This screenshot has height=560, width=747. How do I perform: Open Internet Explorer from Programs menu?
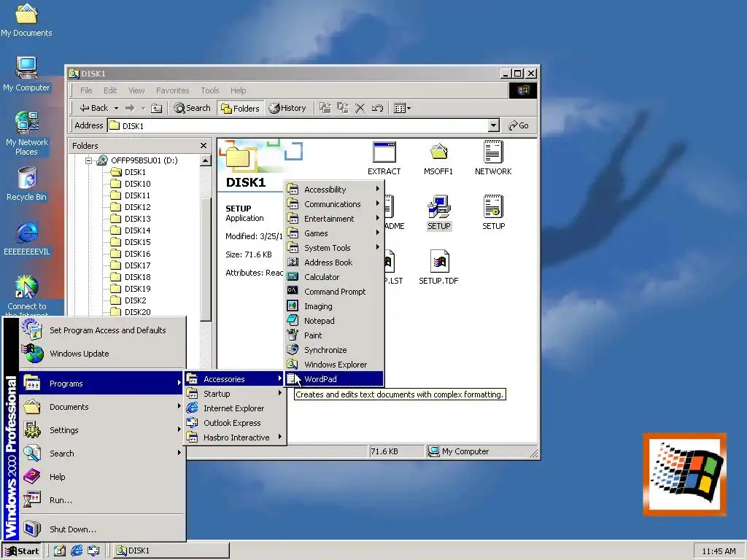235,408
